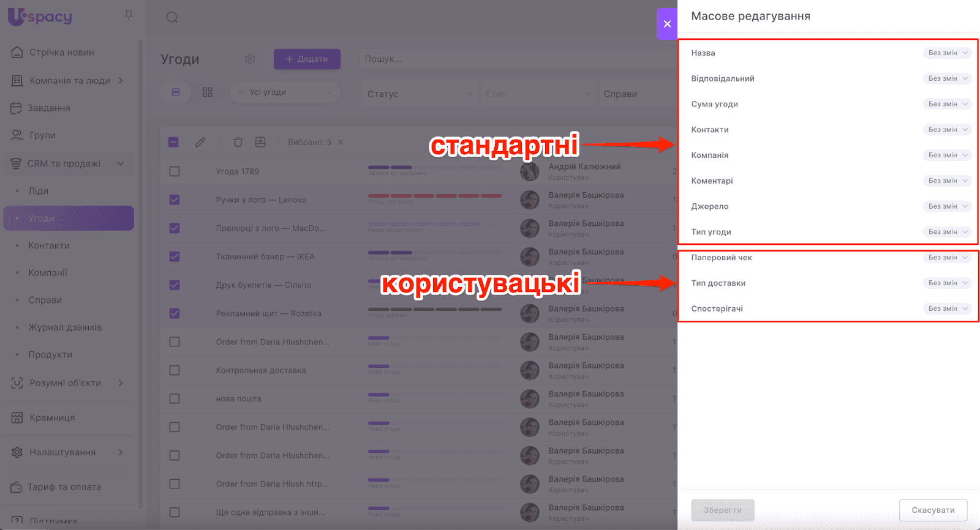Open Тариф та оплата in sidebar
This screenshot has height=530, width=980.
(64, 487)
